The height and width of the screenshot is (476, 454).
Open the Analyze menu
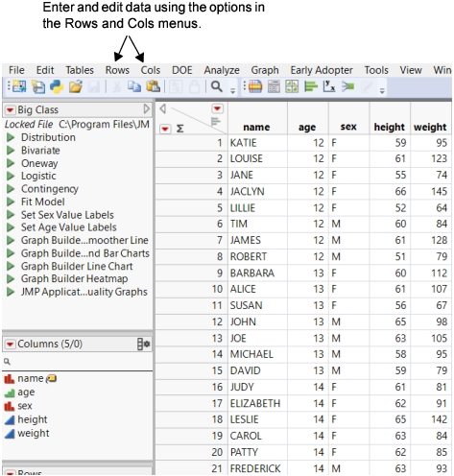point(222,70)
